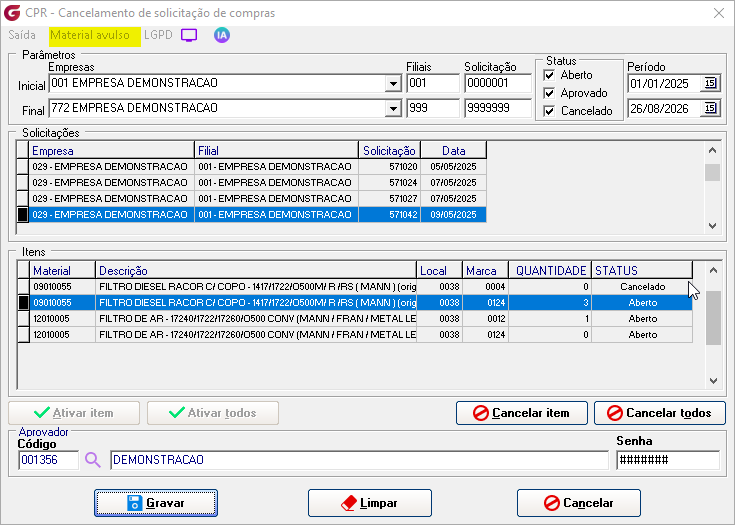Image resolution: width=735 pixels, height=525 pixels.
Task: Click the Senha password field
Action: tap(668, 460)
